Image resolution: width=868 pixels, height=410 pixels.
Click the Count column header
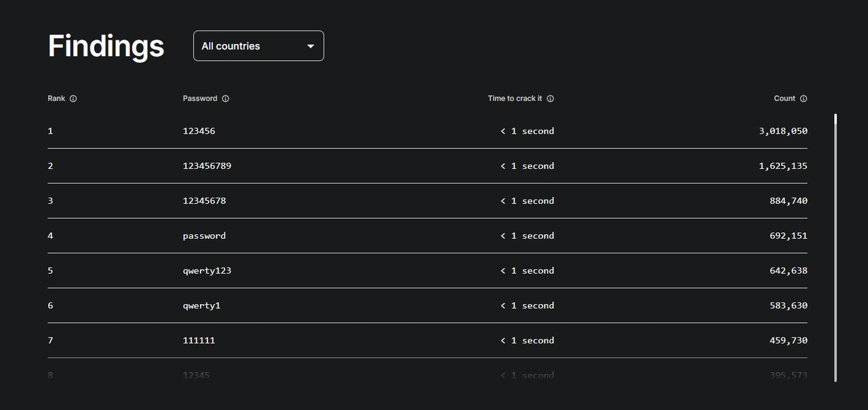[x=785, y=98]
